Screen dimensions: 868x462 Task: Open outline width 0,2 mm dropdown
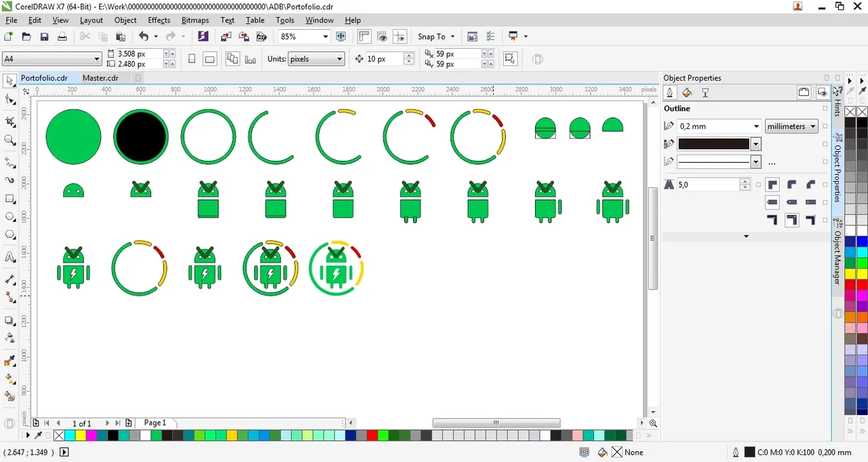[x=756, y=126]
